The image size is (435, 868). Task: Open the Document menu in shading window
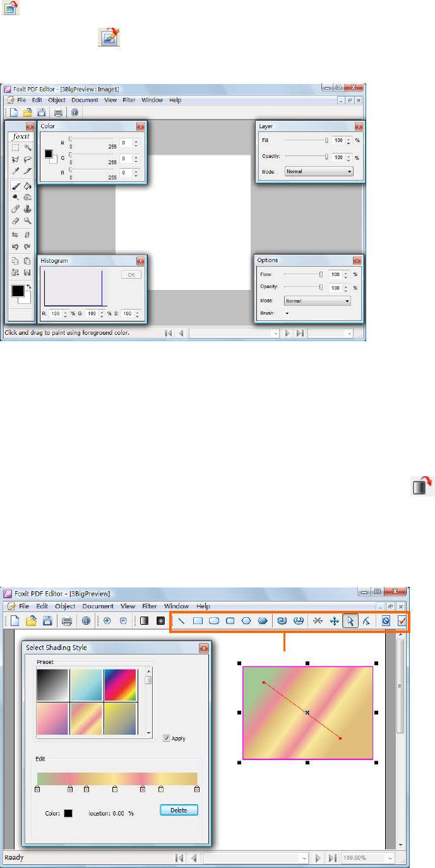[98, 606]
